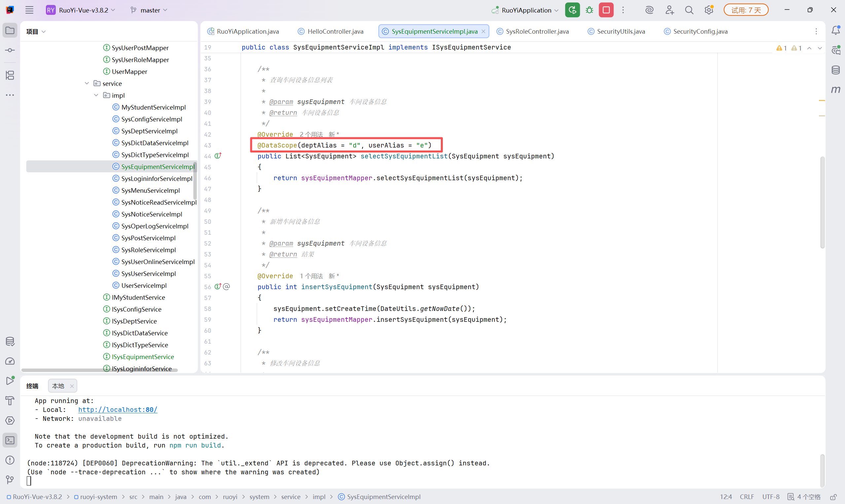Open http://localhost:80/ link in terminal
This screenshot has width=845, height=504.
pos(118,410)
